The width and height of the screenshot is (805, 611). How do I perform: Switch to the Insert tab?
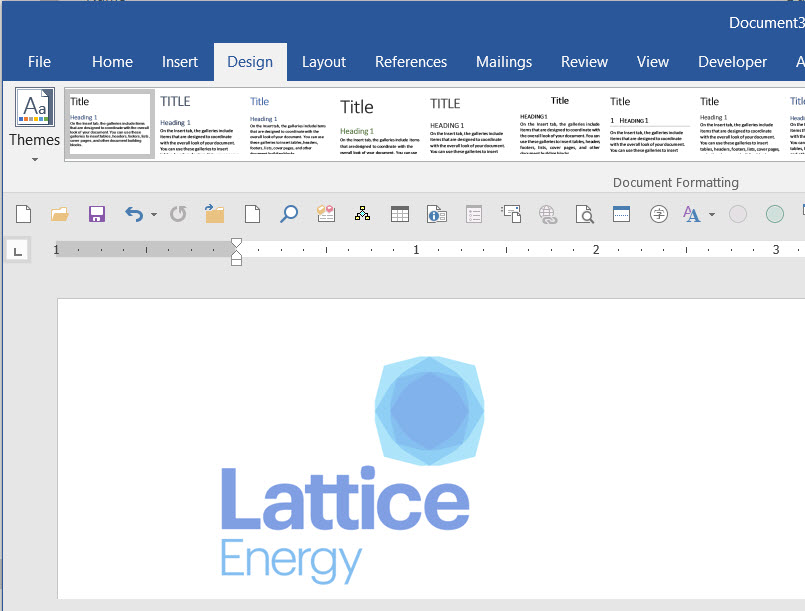[180, 62]
